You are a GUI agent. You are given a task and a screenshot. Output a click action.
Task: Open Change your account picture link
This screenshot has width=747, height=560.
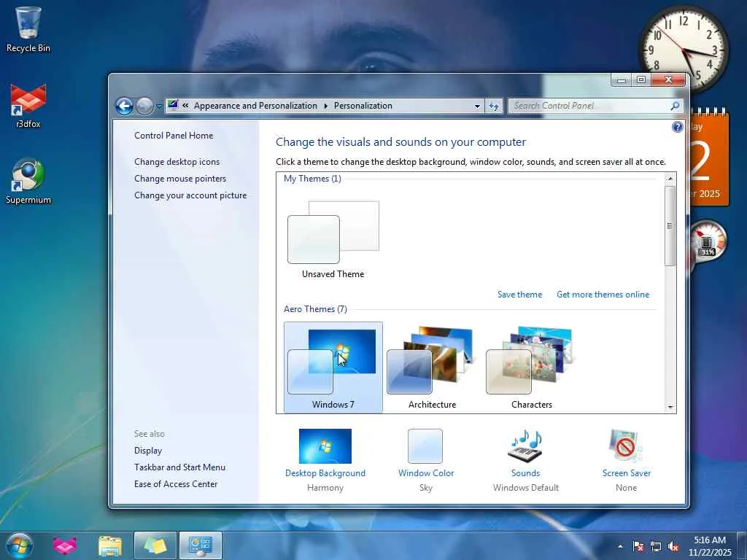click(190, 195)
